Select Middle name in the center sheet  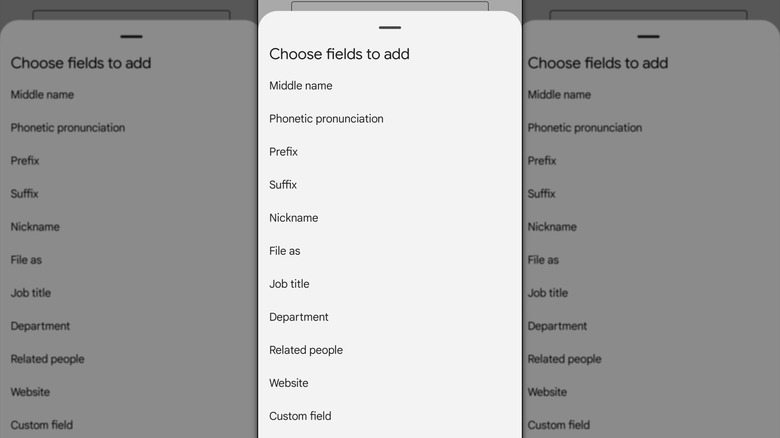(301, 86)
